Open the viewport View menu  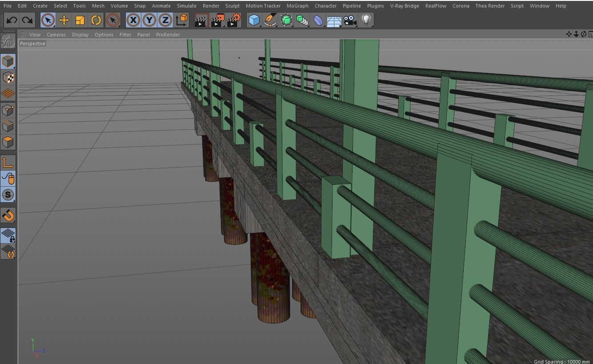click(x=35, y=35)
